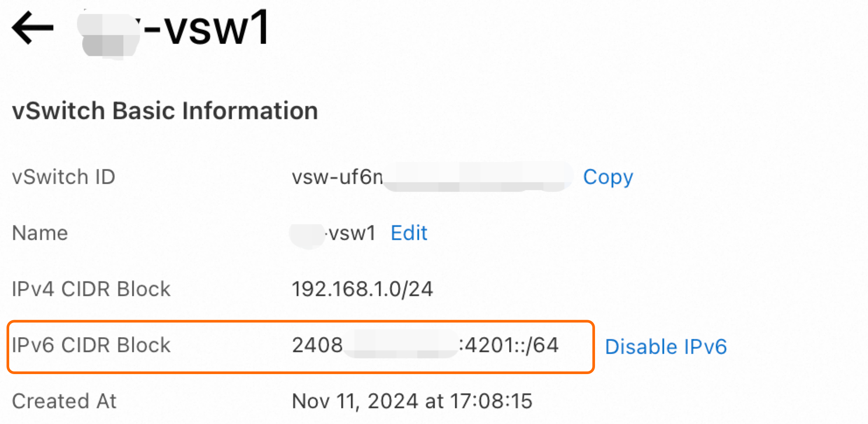Click the Name field label
Viewport: 868px width, 424px height.
(40, 233)
